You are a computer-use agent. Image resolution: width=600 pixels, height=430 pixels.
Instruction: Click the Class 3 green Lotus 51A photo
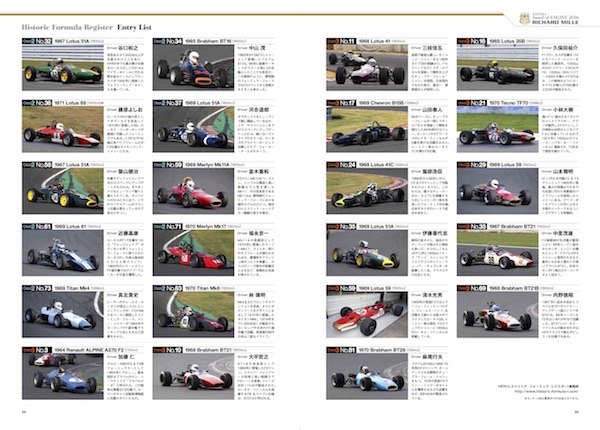tap(367, 253)
